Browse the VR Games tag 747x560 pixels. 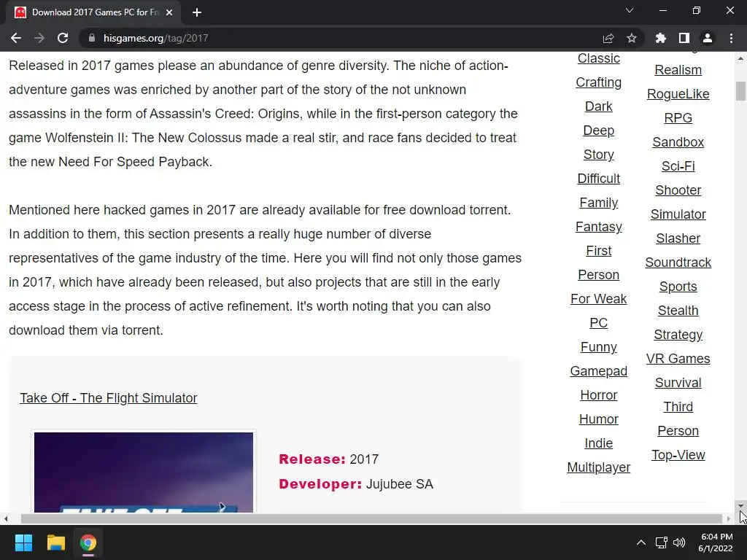point(678,359)
